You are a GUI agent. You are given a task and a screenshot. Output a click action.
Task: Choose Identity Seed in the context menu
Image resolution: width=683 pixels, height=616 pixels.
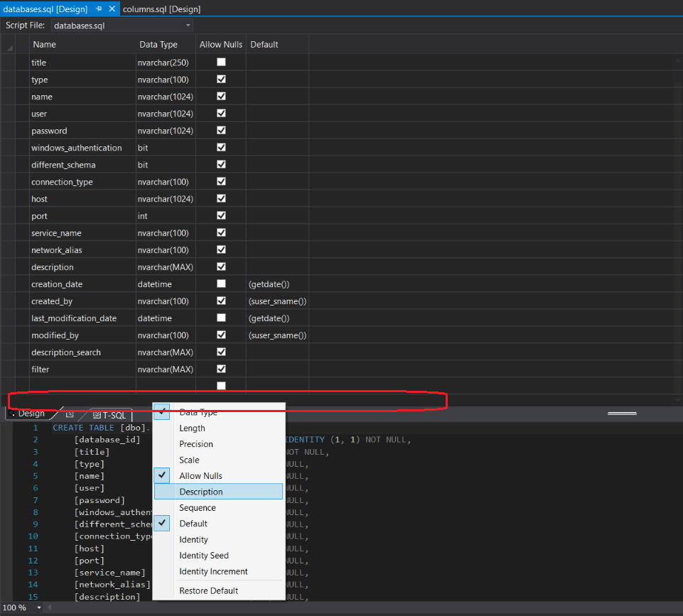tap(219, 556)
